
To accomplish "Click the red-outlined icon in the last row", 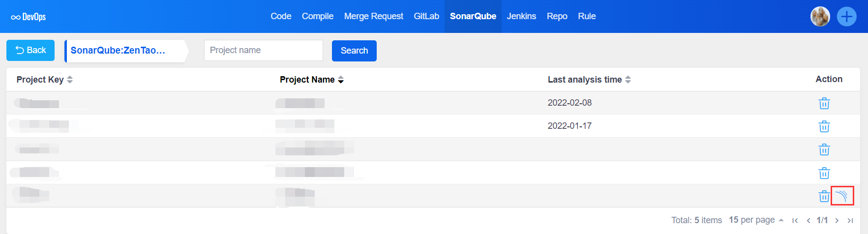I will [x=842, y=196].
